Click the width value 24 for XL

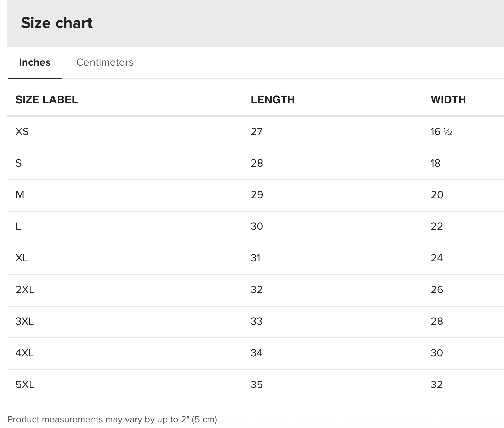point(437,258)
